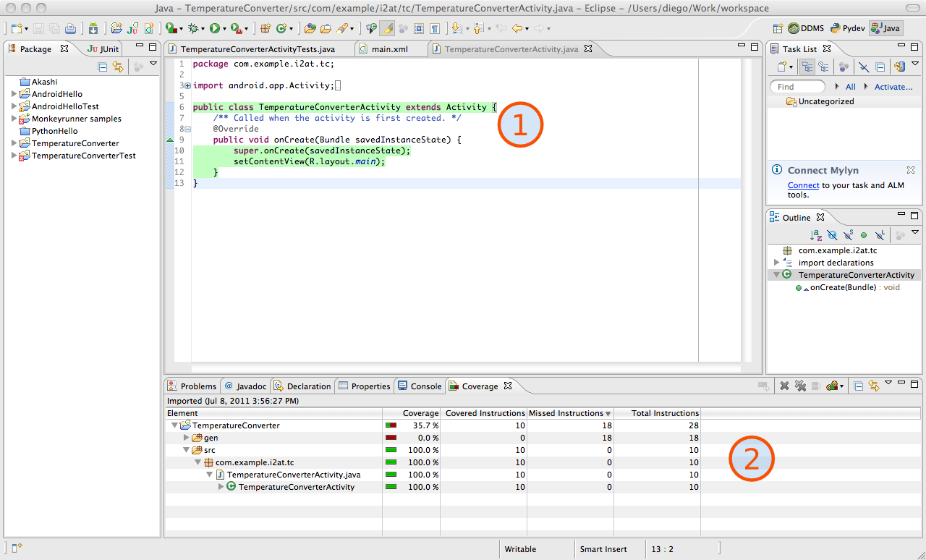
Task: Click the New wizard toolbar icon
Action: 17,29
